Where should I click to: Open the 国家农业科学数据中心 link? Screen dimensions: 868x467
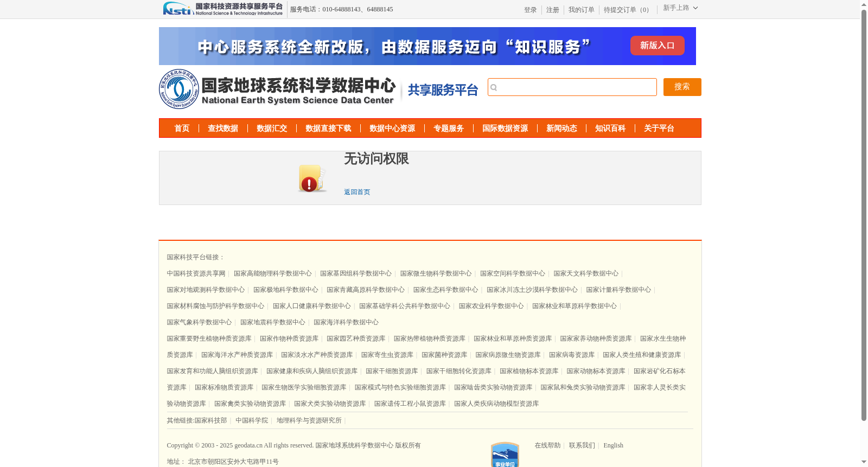pos(492,306)
